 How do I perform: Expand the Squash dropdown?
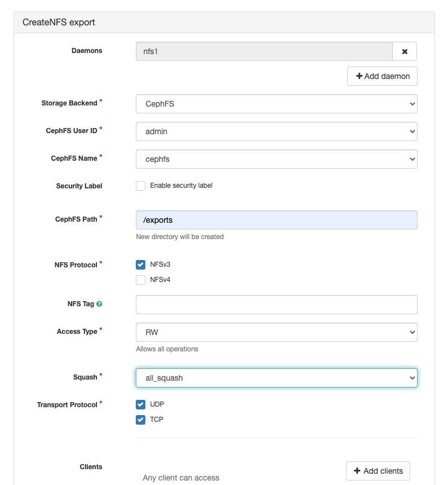click(x=276, y=378)
